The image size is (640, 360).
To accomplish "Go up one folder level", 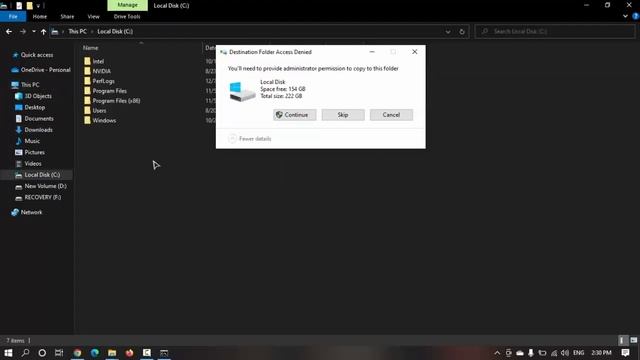I will point(43,31).
